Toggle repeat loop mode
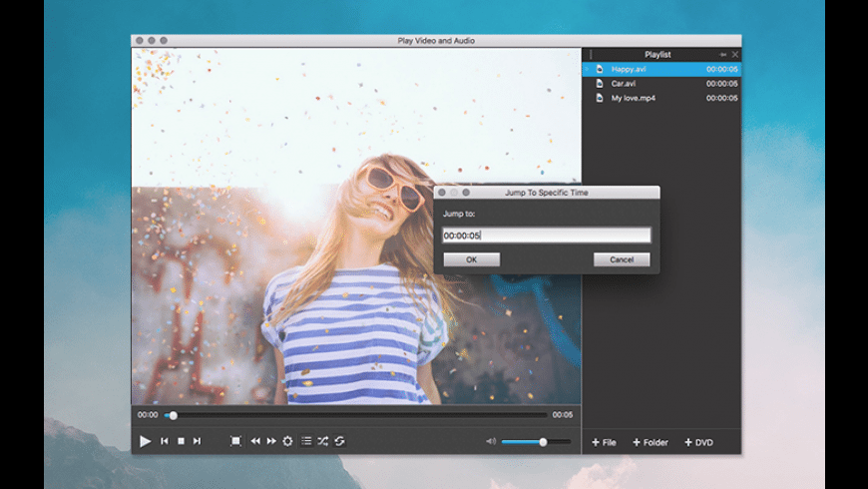Screen dimensions: 868x489 [x=340, y=441]
